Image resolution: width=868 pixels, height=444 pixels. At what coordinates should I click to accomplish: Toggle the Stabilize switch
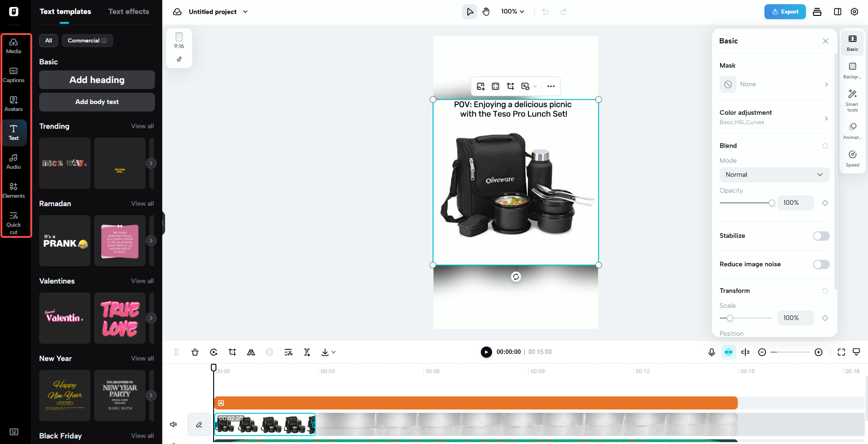tap(821, 236)
